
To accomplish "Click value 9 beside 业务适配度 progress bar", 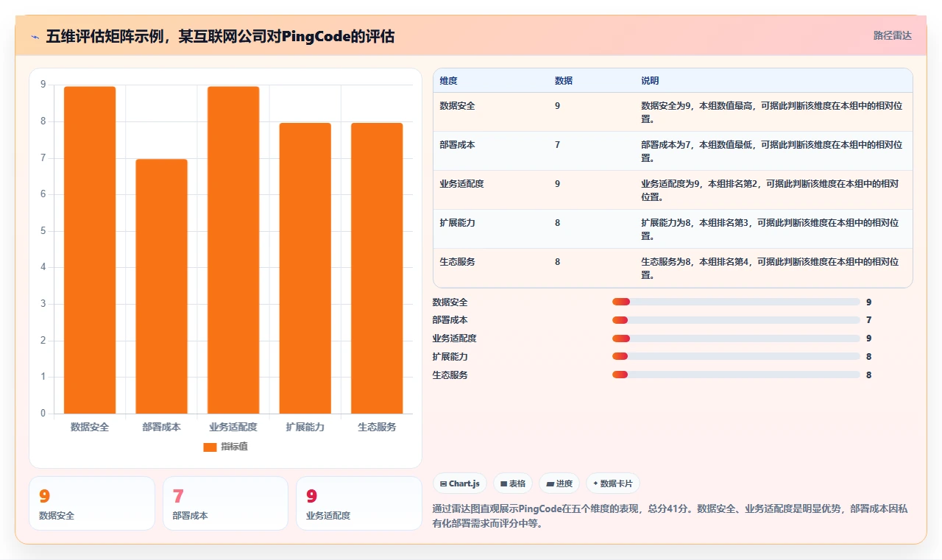I will pos(869,339).
